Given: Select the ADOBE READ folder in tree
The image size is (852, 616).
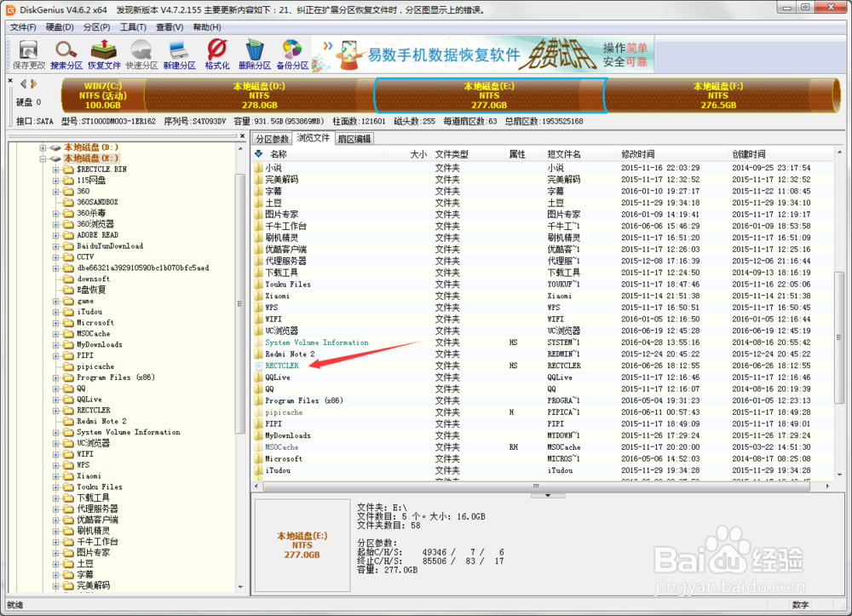Looking at the screenshot, I should point(97,235).
